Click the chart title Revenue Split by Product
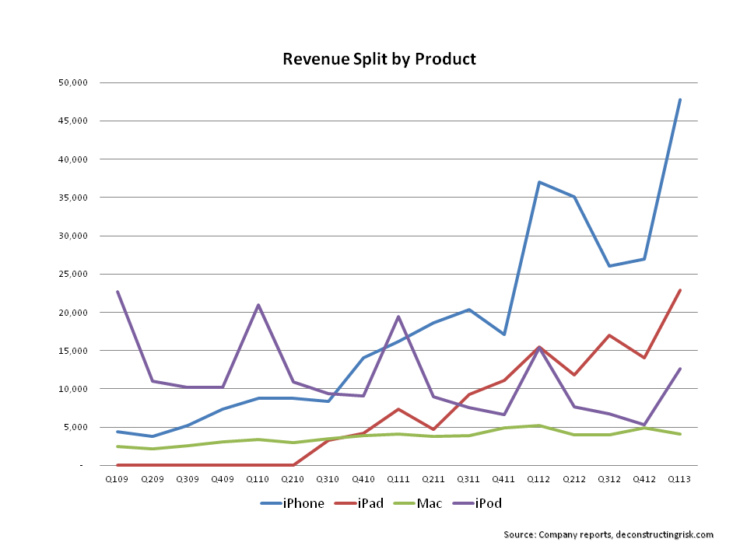Screen dimensions: 747x560 [378, 59]
